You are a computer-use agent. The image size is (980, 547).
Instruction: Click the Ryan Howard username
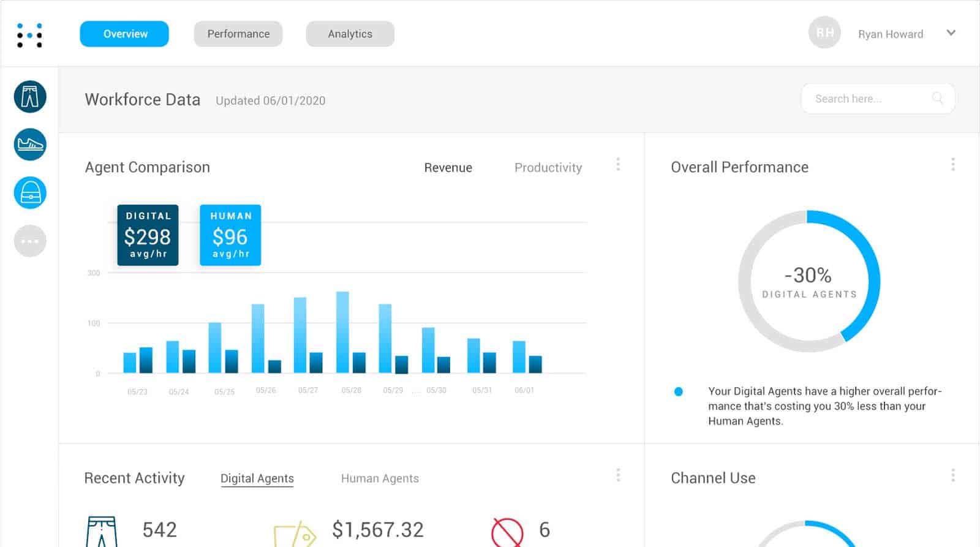(891, 34)
